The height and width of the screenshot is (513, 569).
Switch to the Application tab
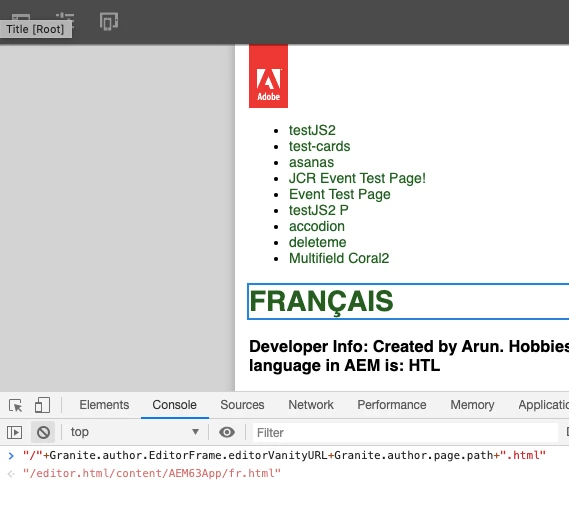coord(543,405)
